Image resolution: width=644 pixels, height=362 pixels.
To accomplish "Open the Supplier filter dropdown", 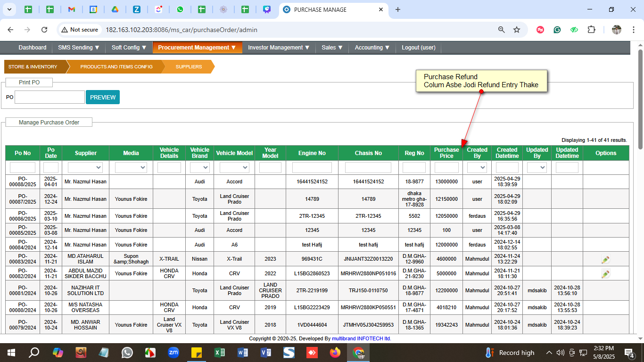I will 85,167.
